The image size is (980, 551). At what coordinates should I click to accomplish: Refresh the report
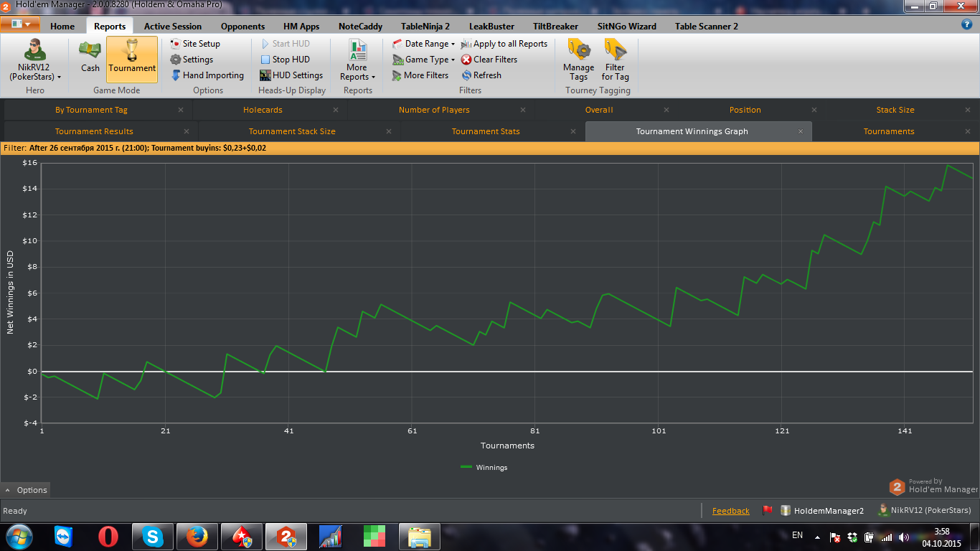pos(481,75)
